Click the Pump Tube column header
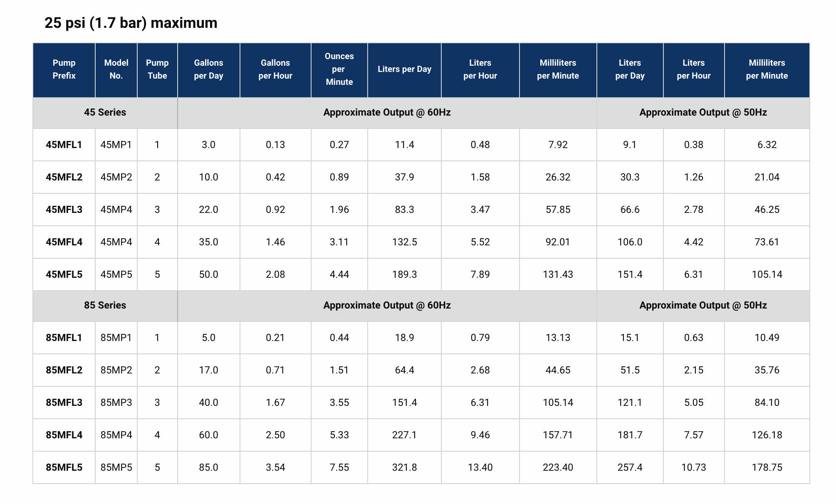This screenshot has height=504, width=836. (157, 69)
